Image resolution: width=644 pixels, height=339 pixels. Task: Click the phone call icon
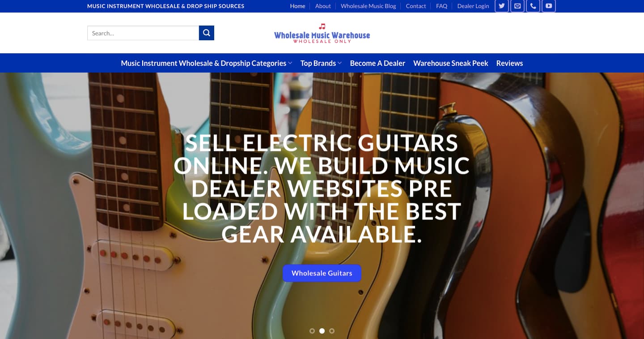click(533, 6)
